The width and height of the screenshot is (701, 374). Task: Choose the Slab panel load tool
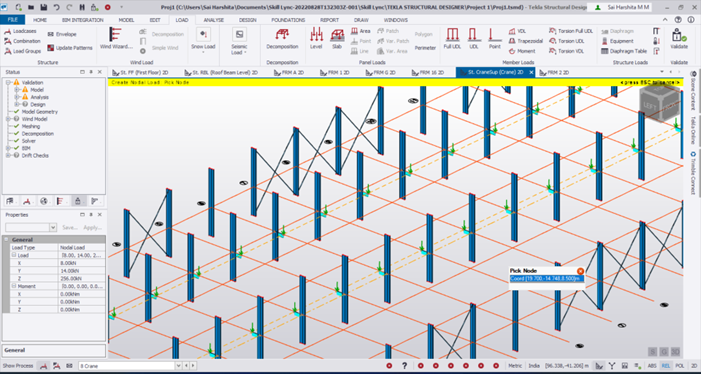click(337, 38)
